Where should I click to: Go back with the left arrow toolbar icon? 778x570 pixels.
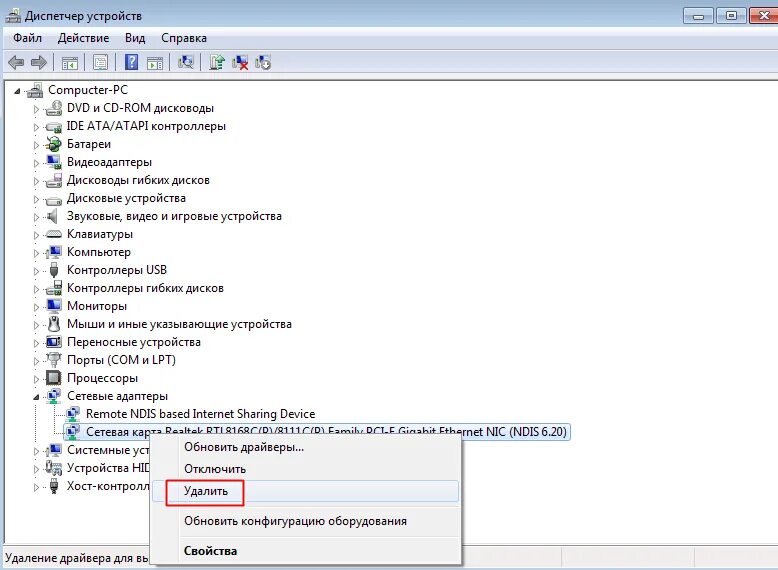coord(16,63)
